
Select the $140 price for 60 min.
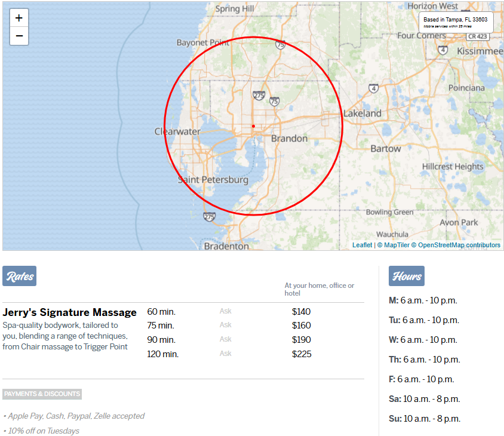(x=301, y=312)
